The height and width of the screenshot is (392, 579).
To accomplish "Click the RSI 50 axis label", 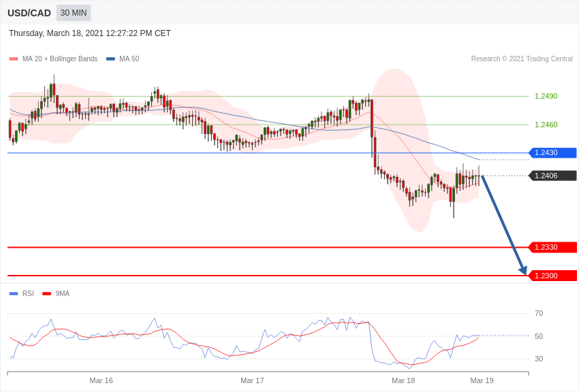I will tap(539, 336).
